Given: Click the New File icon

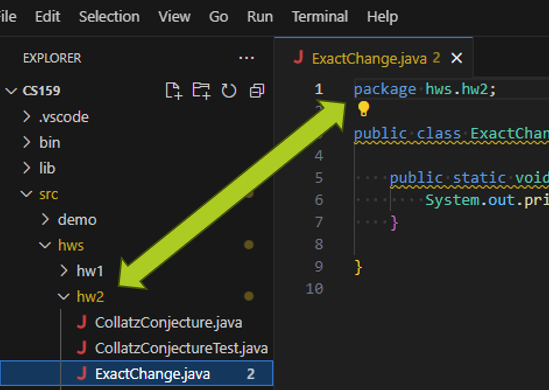Looking at the screenshot, I should coord(174,91).
